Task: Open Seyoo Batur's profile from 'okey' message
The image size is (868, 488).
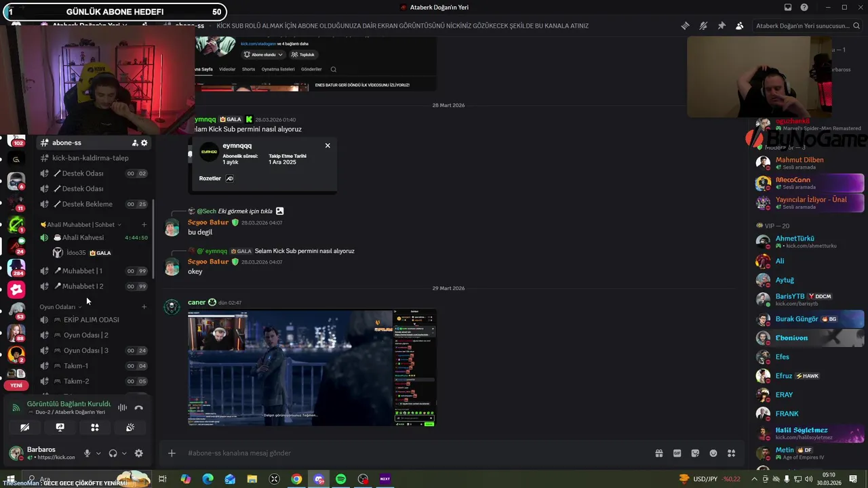Action: 208,262
